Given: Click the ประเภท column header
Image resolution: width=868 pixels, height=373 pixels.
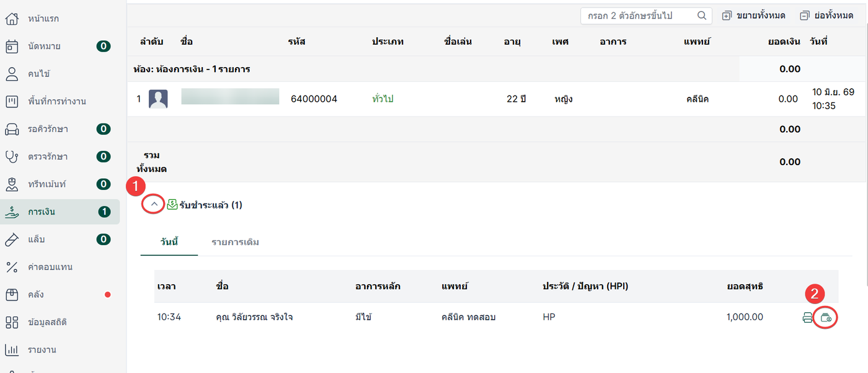Looking at the screenshot, I should [x=387, y=42].
